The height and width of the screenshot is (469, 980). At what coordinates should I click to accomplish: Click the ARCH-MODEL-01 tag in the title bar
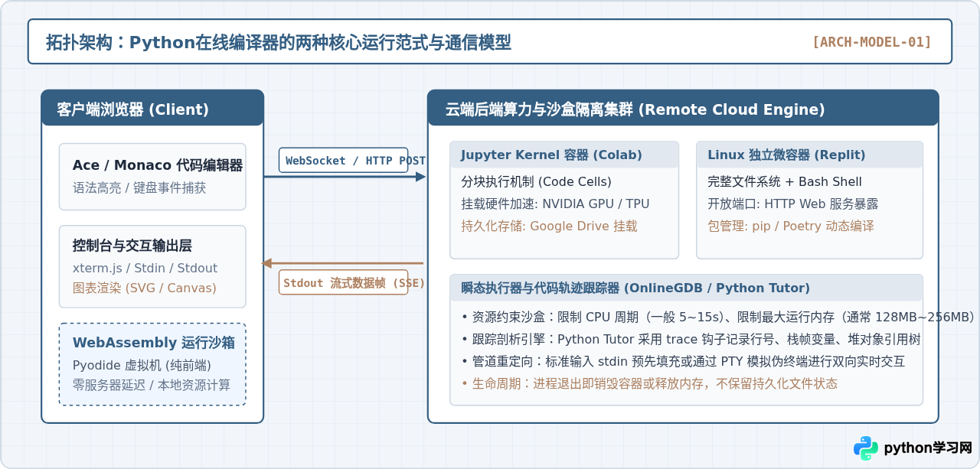(871, 42)
